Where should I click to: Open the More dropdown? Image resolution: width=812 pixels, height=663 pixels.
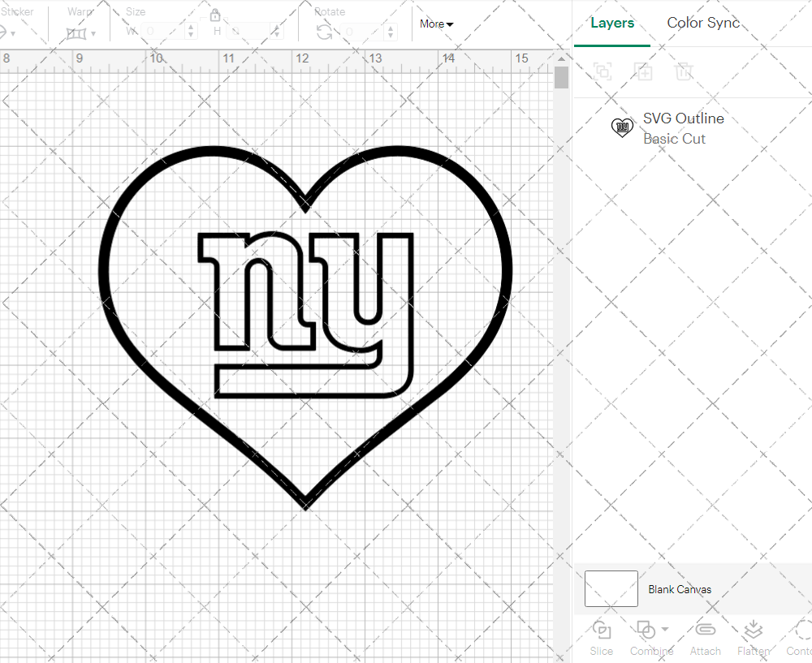[436, 24]
